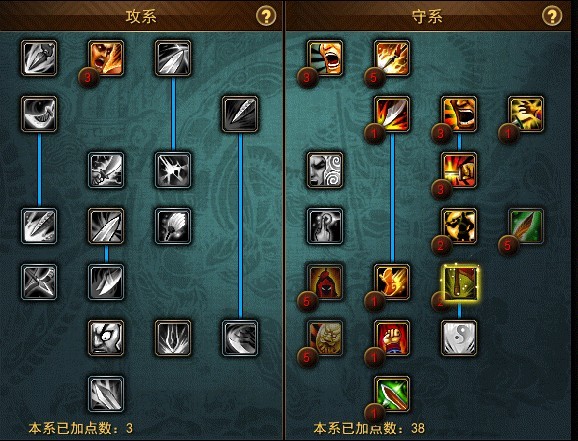This screenshot has height=441, width=578.
Task: Choose the raised red fist skill
Action: (x=392, y=338)
